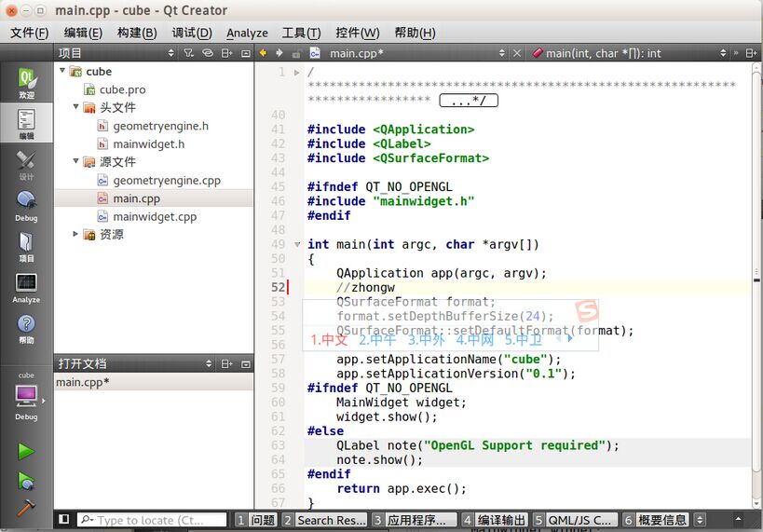The height and width of the screenshot is (532, 763).
Task: Show the 问题 issues pane
Action: pyautogui.click(x=255, y=520)
